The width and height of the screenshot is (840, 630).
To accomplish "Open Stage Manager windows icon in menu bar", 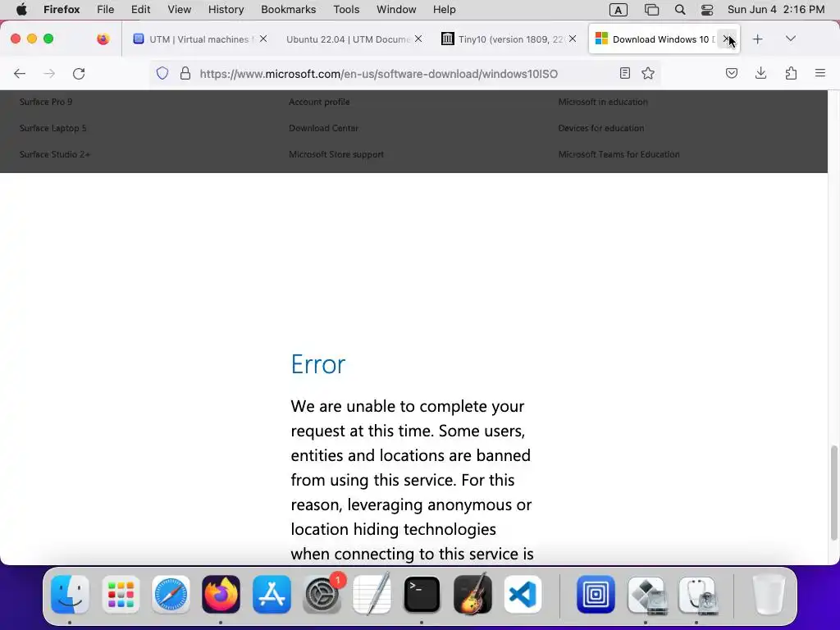I will (x=651, y=10).
